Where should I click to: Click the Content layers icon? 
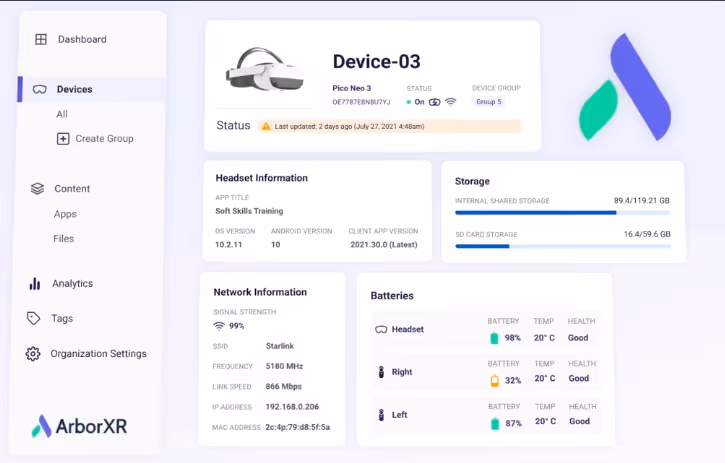(x=37, y=189)
